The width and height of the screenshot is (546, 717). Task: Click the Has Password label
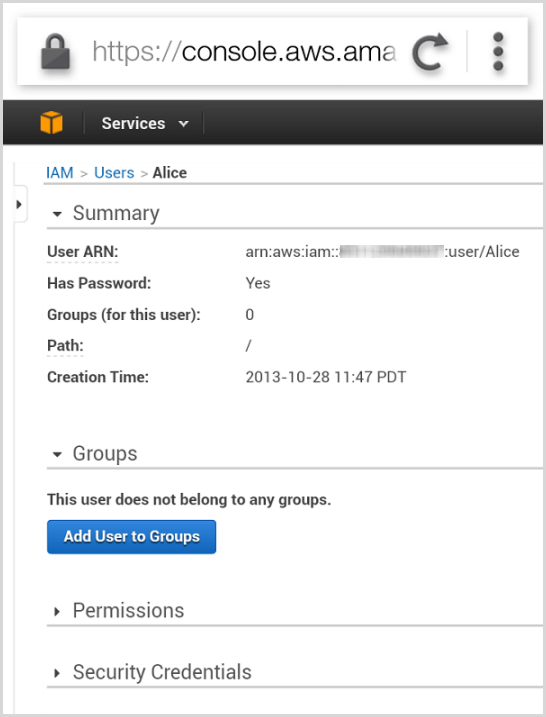99,283
